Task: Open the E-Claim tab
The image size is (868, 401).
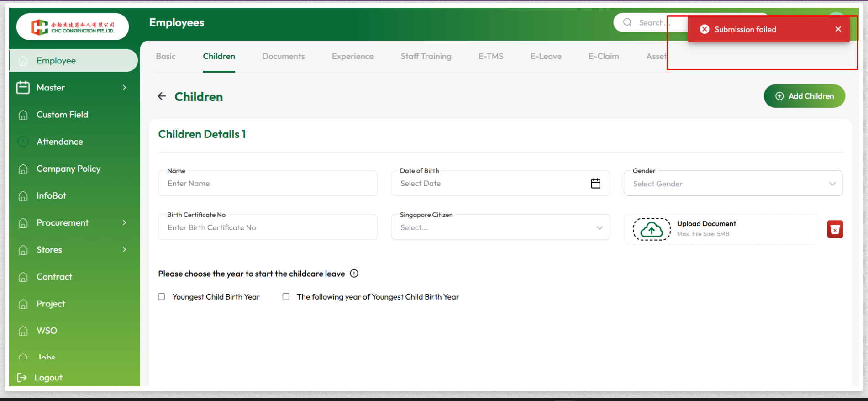Action: [604, 56]
